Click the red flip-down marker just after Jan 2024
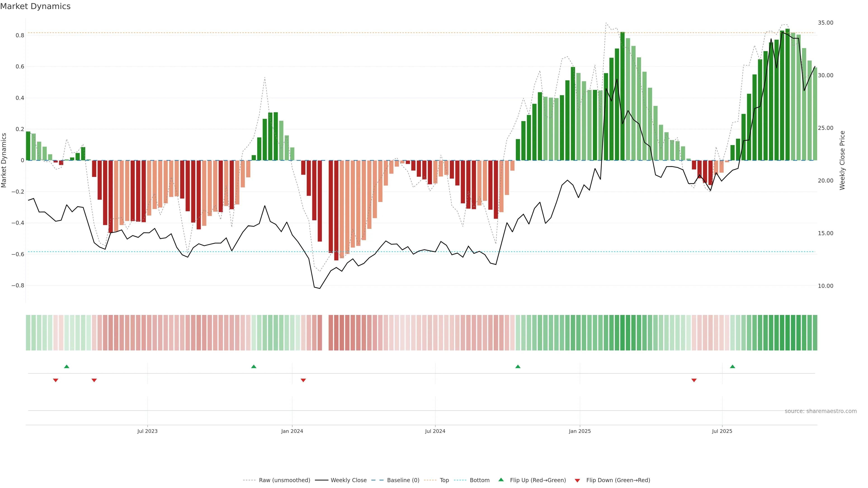This screenshot has height=488, width=868. pyautogui.click(x=303, y=380)
